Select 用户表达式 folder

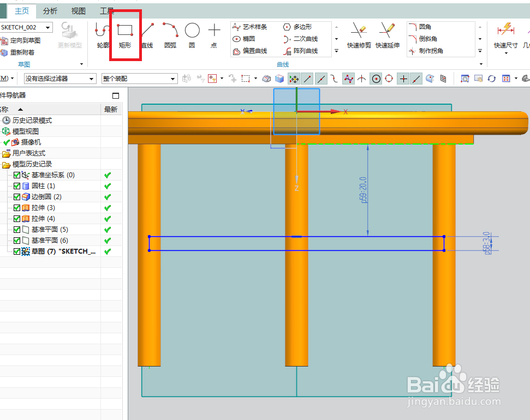29,153
